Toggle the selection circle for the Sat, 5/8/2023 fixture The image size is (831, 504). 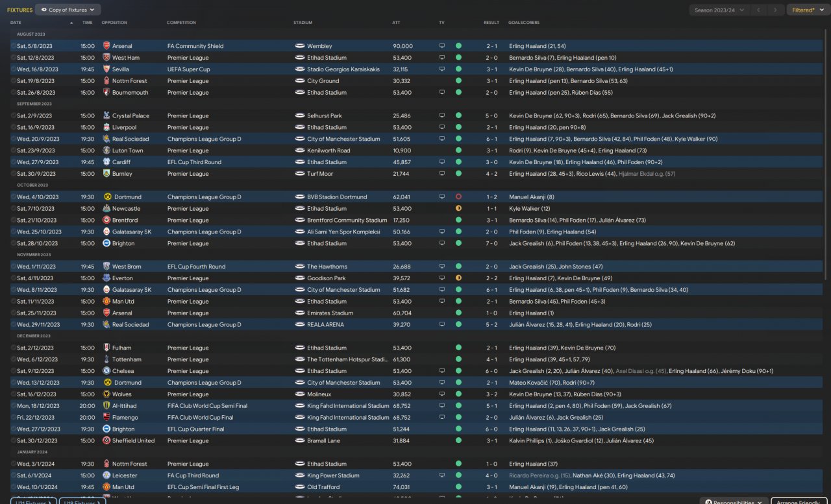point(13,46)
